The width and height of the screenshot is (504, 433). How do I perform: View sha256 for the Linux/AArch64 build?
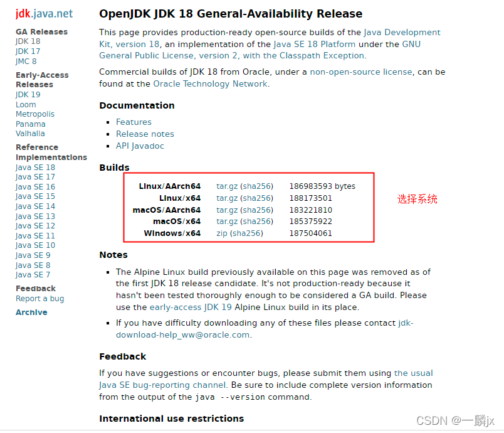256,186
